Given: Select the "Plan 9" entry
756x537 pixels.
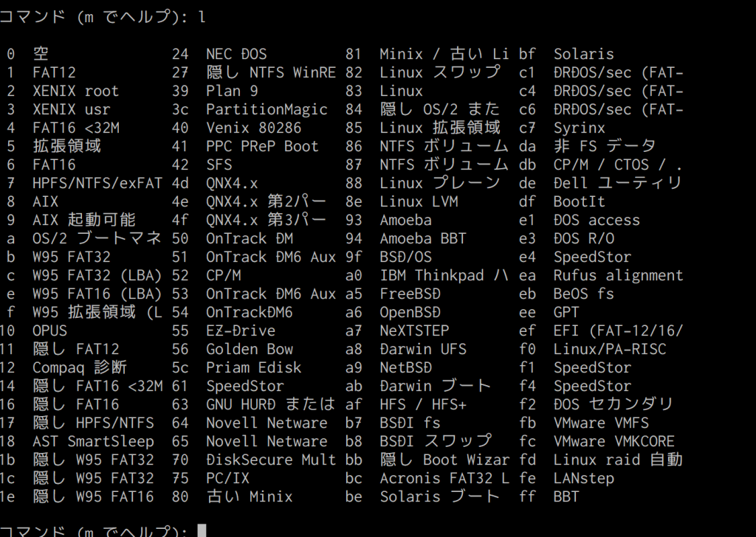Looking at the screenshot, I should pyautogui.click(x=232, y=91).
